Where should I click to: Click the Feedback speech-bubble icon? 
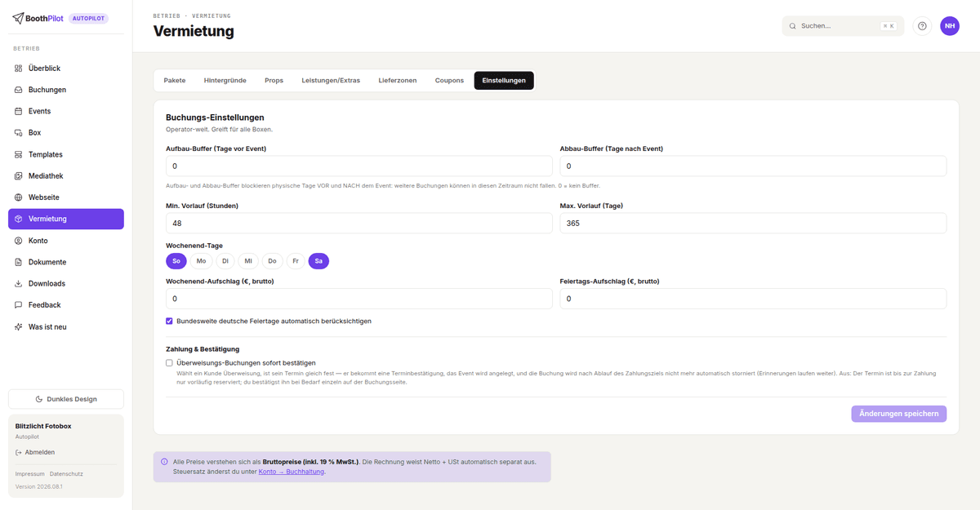[x=19, y=304]
